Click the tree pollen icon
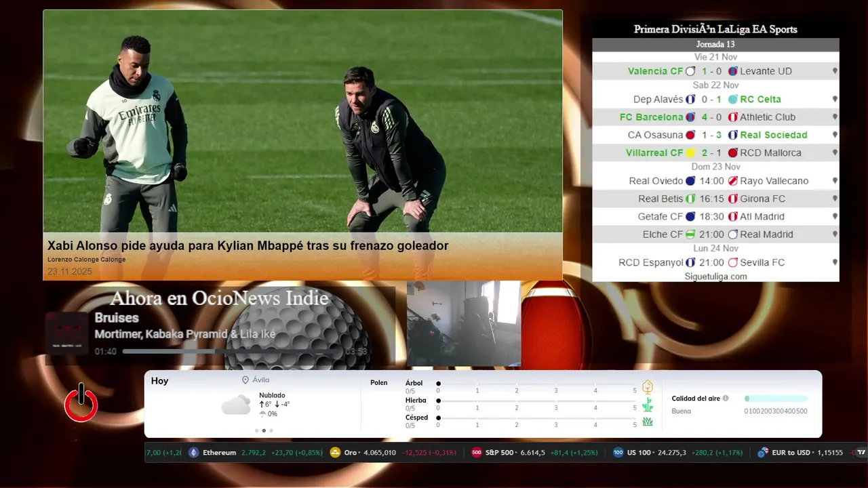The height and width of the screenshot is (488, 868). pyautogui.click(x=648, y=387)
